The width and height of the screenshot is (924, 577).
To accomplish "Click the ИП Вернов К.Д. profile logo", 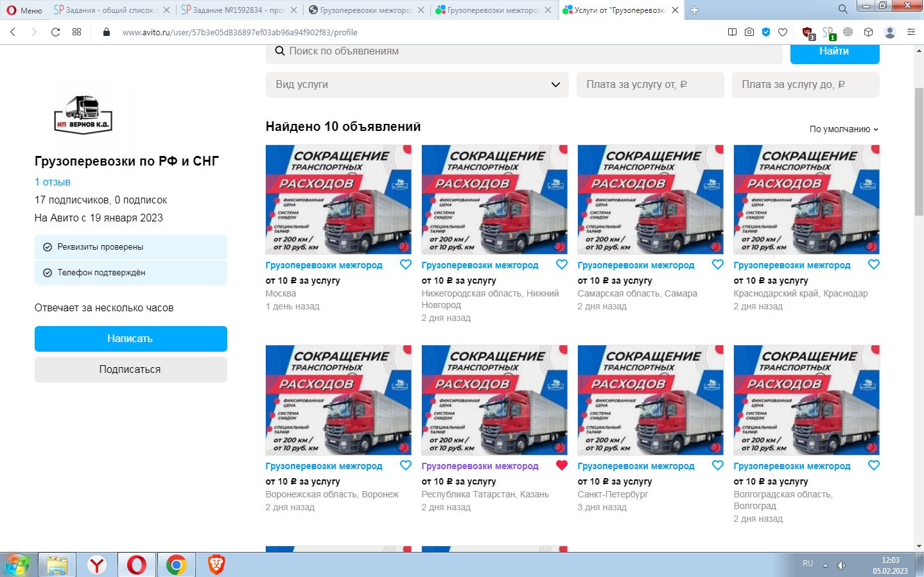I will coord(83,115).
